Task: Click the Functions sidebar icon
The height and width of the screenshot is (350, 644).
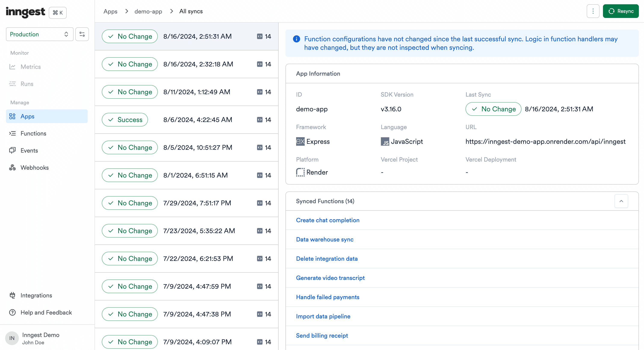Action: [12, 133]
